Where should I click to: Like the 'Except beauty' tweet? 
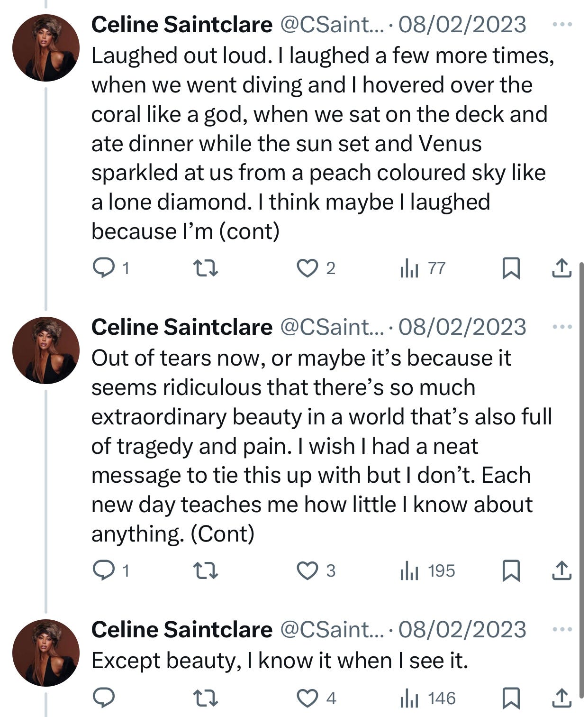(307, 698)
